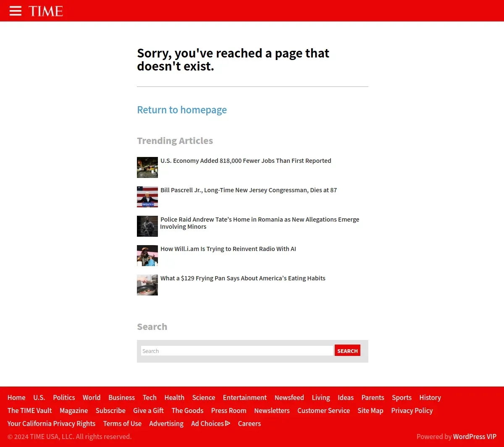
Task: Open U.S. section in footer
Action: [x=39, y=397]
